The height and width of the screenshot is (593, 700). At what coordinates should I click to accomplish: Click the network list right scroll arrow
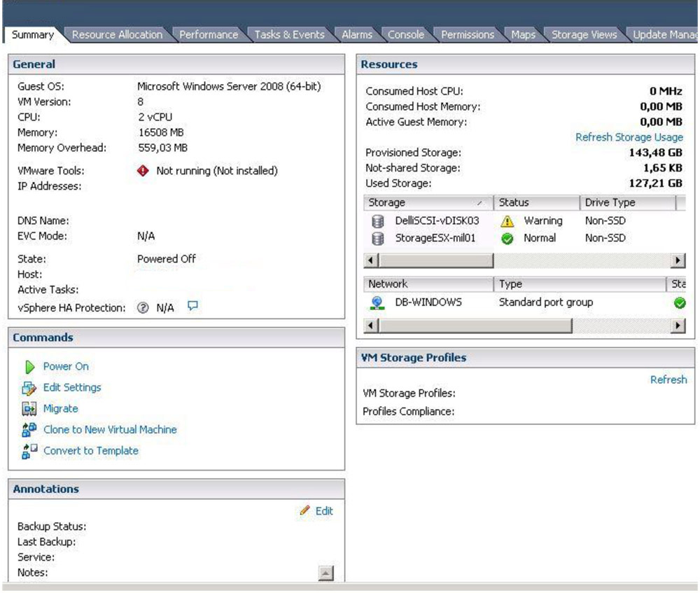point(678,326)
